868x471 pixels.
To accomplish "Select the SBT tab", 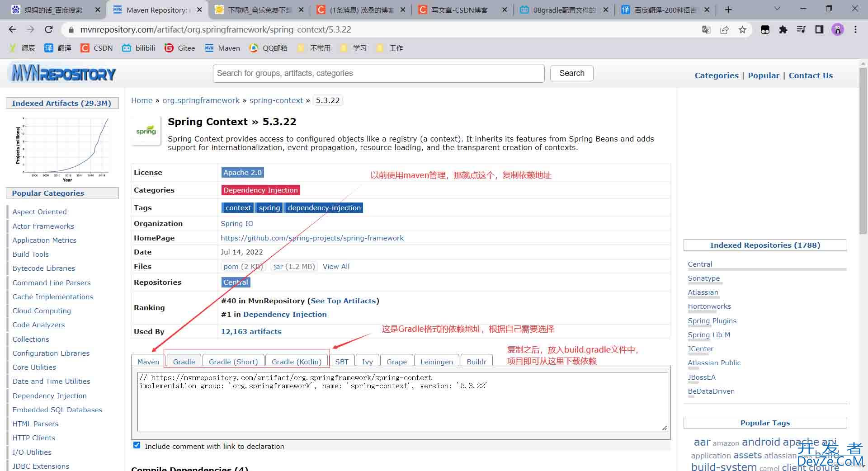I will (x=342, y=361).
